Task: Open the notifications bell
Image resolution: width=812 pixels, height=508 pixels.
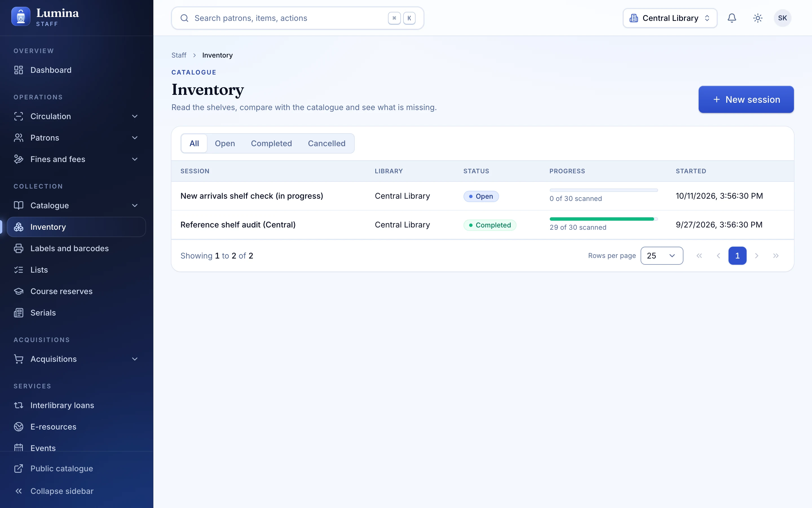Action: click(x=732, y=18)
